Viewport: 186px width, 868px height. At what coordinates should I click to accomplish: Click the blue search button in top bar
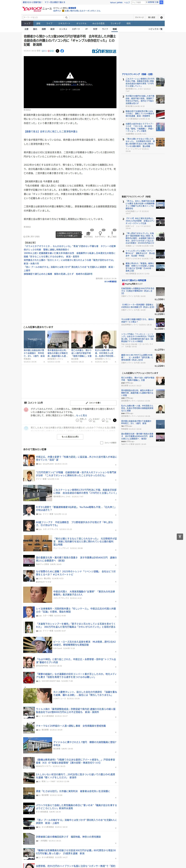click(161, 2)
